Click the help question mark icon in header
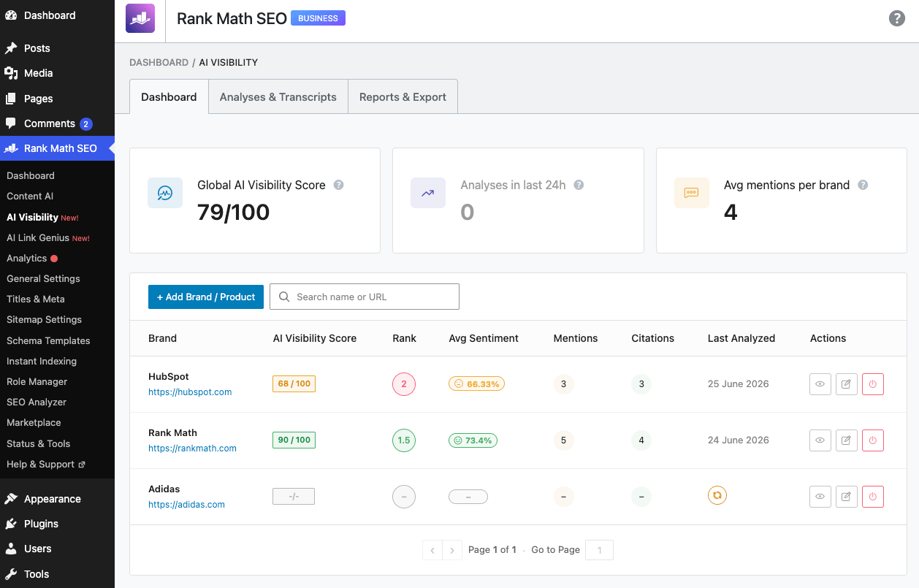Viewport: 919px width, 588px height. tap(897, 18)
